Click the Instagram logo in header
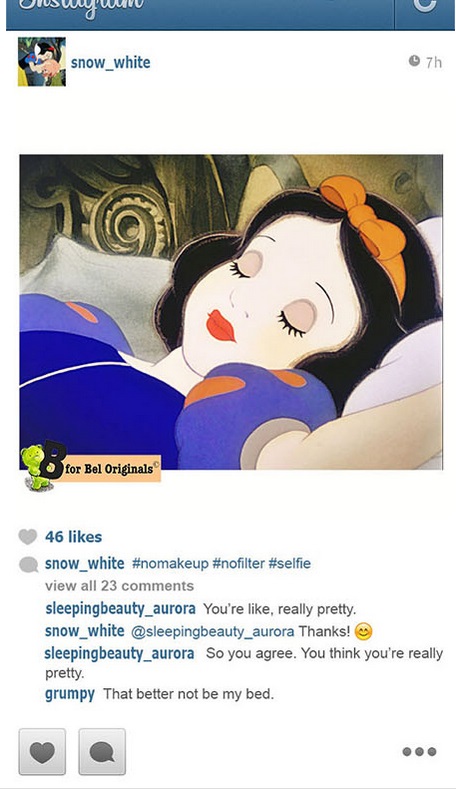 pos(81,8)
